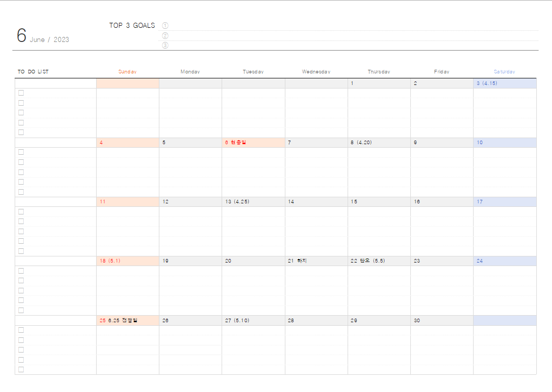Viewport: 552px width, 392px height.
Task: Select Sunday date 11
Action: pyautogui.click(x=128, y=202)
